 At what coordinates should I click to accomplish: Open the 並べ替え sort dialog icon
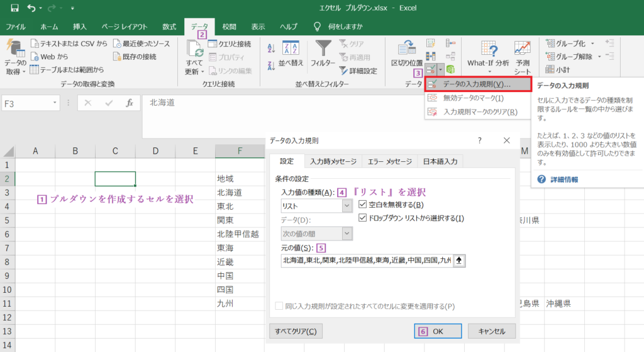point(291,48)
